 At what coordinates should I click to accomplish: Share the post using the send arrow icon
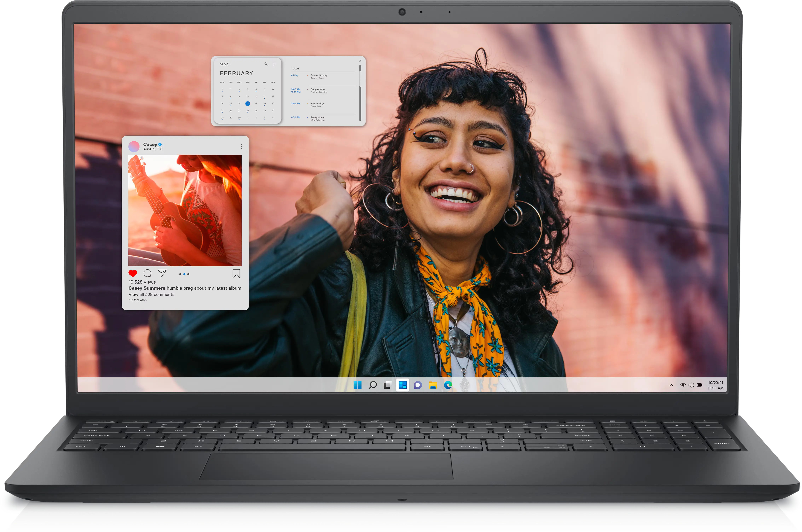[162, 273]
